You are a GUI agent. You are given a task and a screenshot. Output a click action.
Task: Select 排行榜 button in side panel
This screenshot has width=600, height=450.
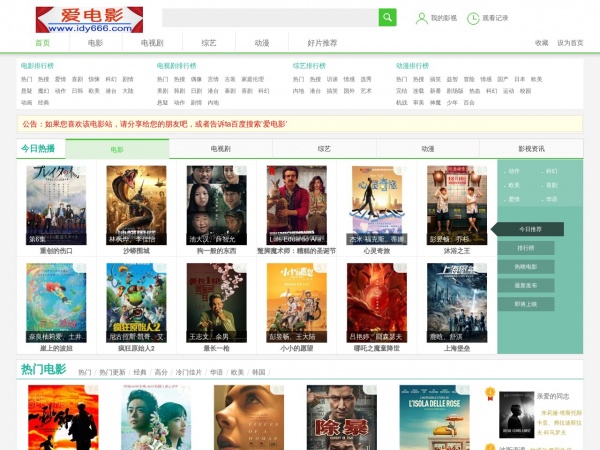[x=525, y=248]
